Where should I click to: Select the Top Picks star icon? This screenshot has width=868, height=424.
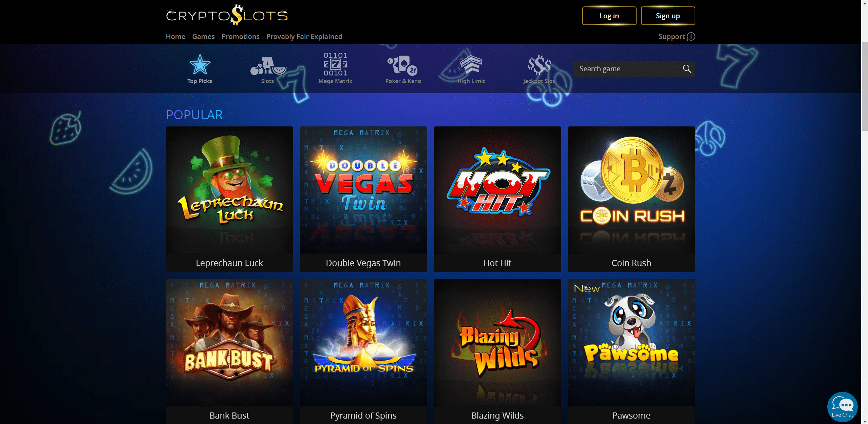(x=200, y=64)
